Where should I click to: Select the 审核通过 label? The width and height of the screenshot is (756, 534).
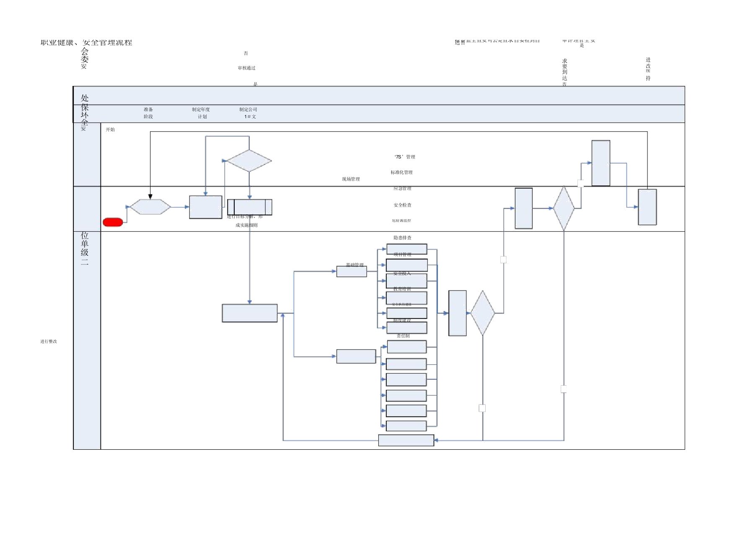(246, 68)
